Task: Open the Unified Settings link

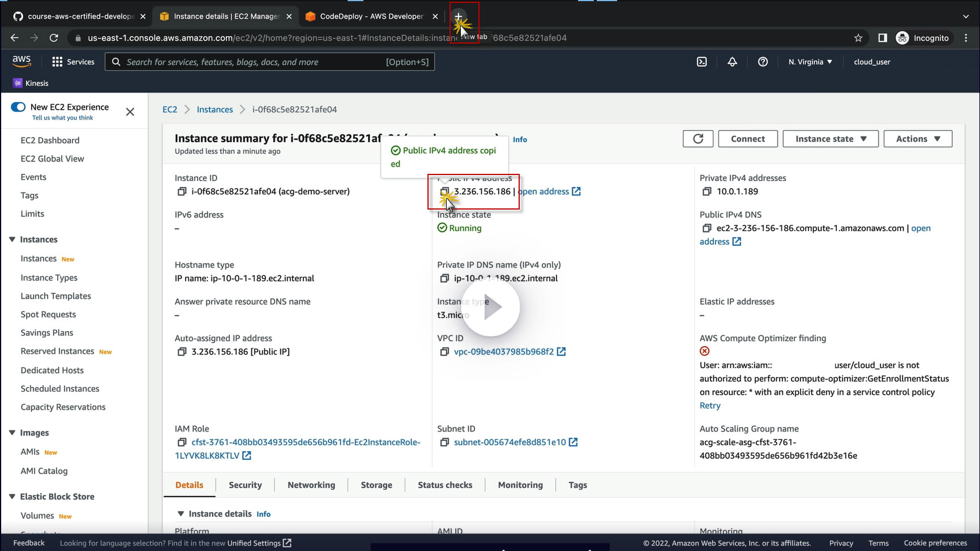Action: (x=259, y=543)
